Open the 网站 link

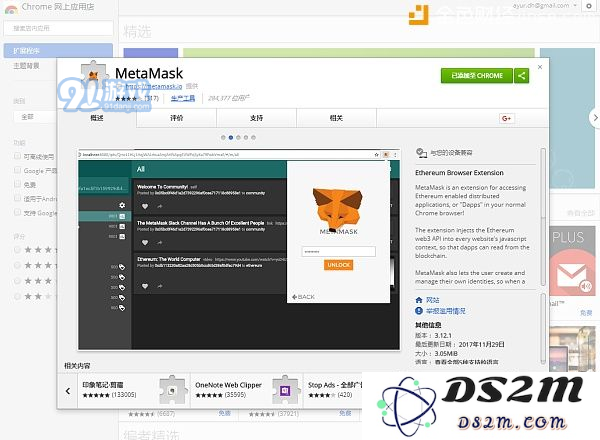coord(433,300)
